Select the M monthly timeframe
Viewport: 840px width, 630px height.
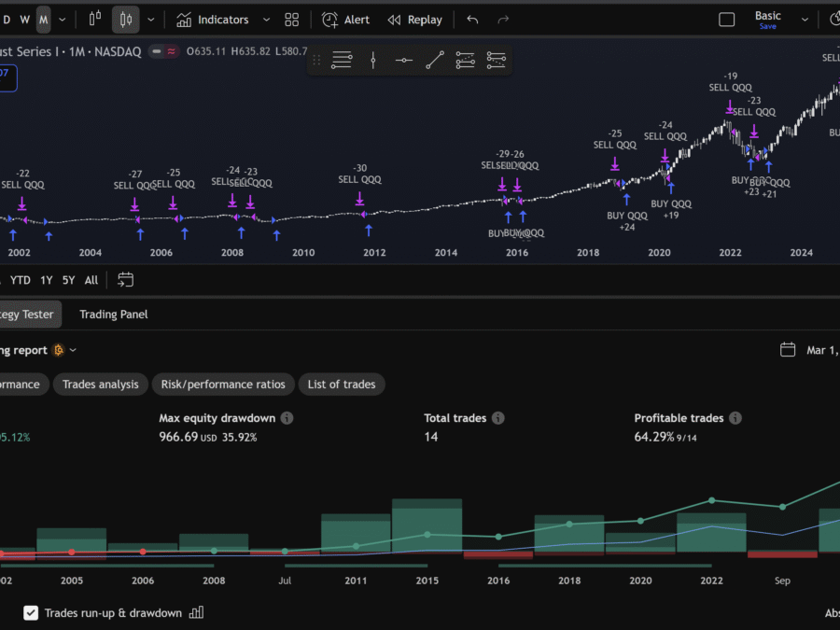click(x=44, y=20)
